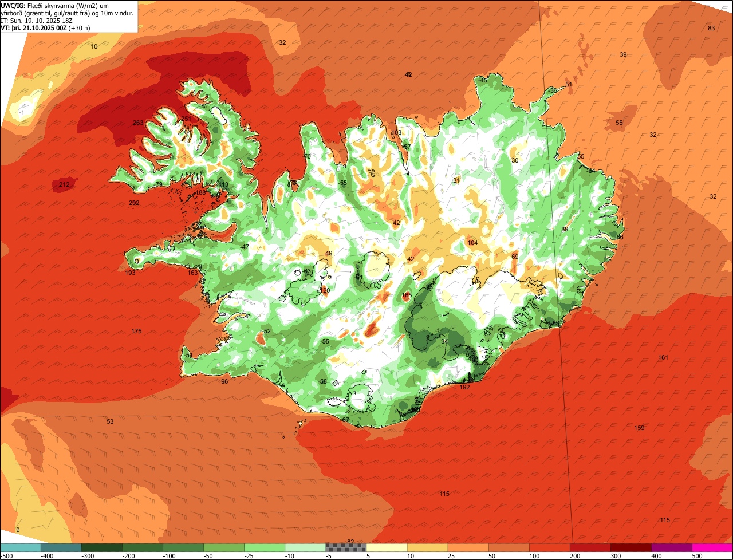Click the legend swatch between 100 and 200
Viewport: 733px width, 560px height.
pos(549,547)
